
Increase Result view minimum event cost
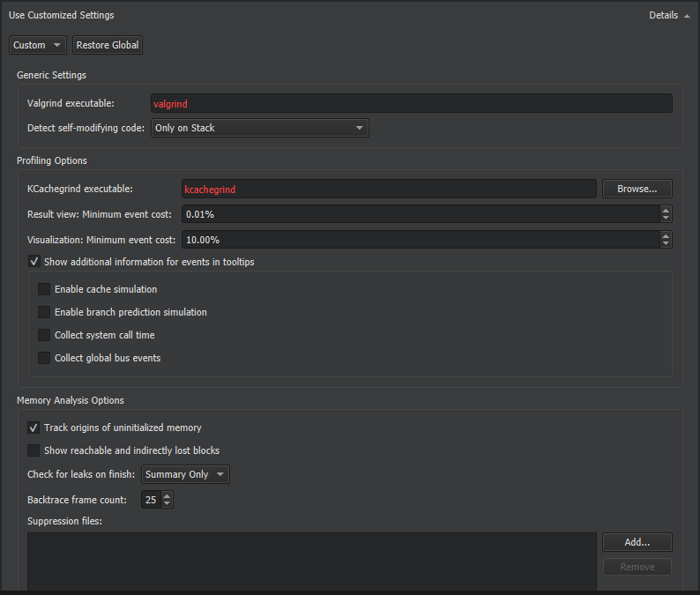[x=666, y=211]
